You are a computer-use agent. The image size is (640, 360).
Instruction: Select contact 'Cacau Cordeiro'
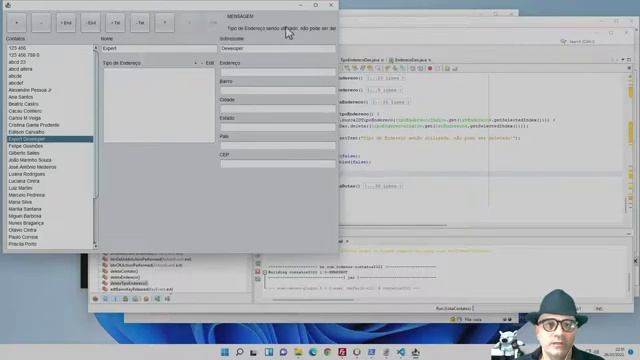(50, 111)
